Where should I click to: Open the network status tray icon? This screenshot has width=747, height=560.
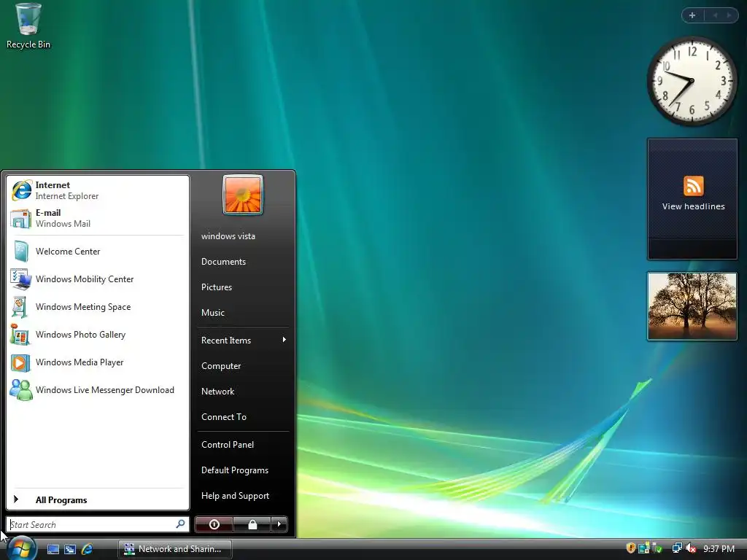[x=677, y=548]
